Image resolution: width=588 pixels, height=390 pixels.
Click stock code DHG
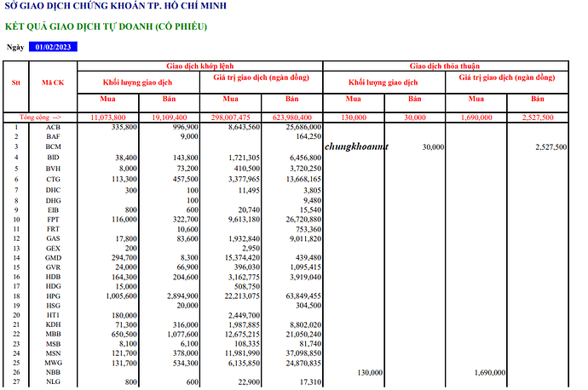(53, 201)
